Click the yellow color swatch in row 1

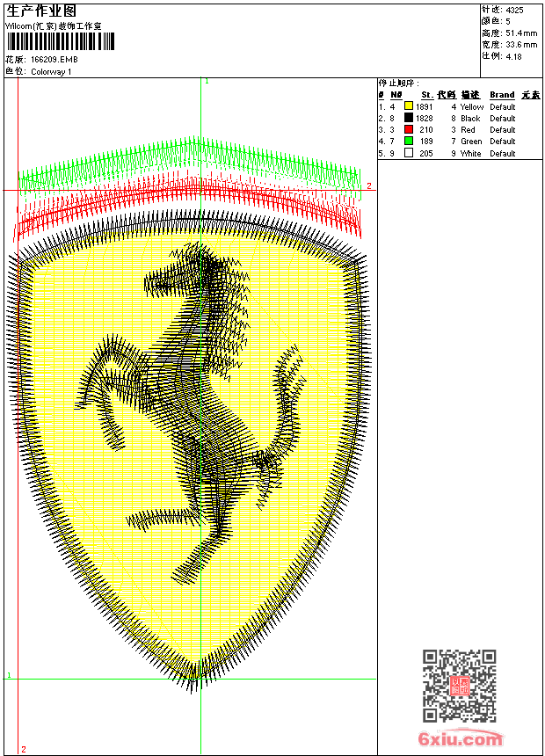click(x=409, y=106)
